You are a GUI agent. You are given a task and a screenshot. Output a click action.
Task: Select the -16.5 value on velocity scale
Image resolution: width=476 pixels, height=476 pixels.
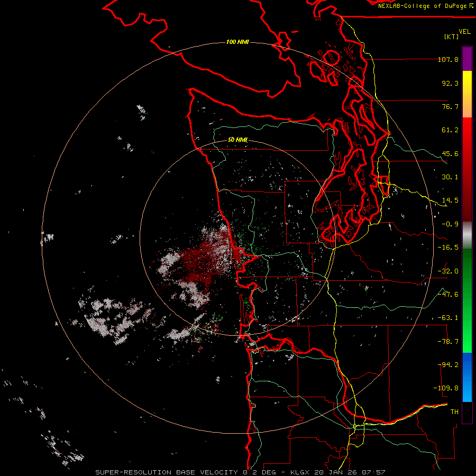point(448,248)
